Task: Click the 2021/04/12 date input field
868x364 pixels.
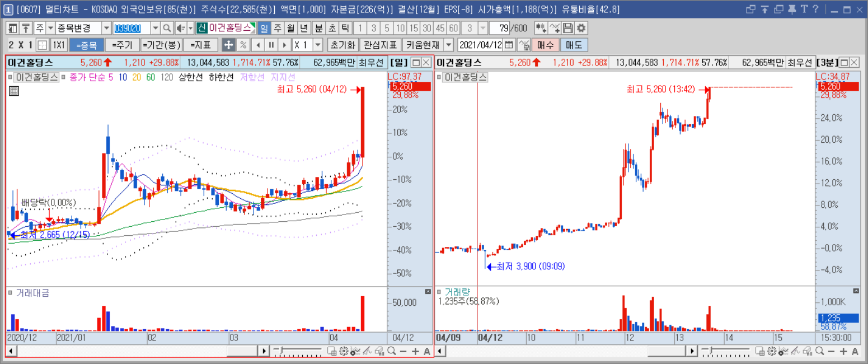Action: [480, 45]
